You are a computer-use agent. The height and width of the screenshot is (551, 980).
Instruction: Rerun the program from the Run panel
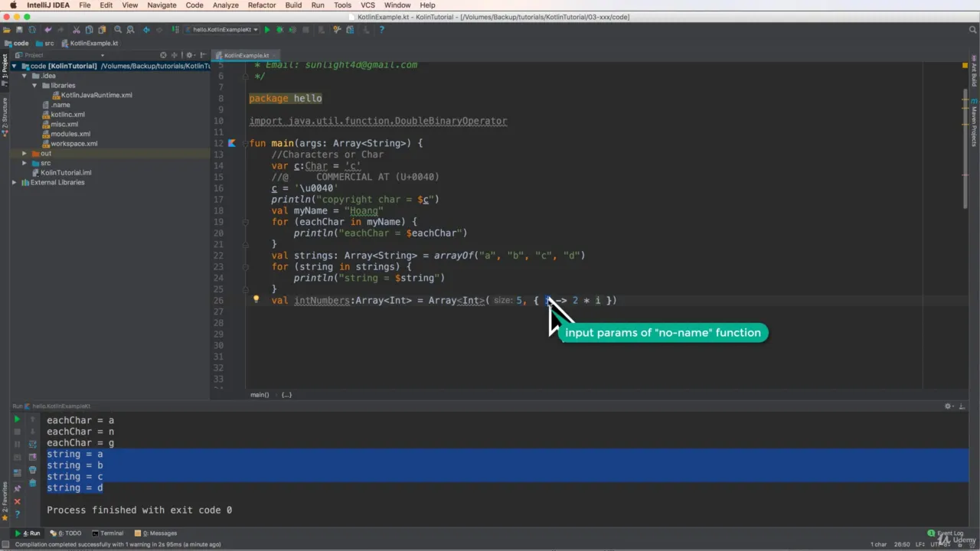coord(17,419)
